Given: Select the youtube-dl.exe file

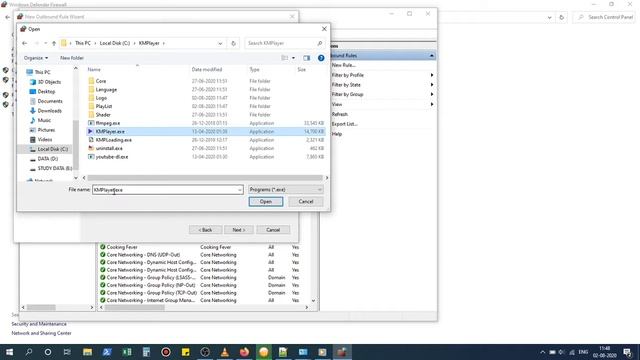Looking at the screenshot, I should 112,157.
